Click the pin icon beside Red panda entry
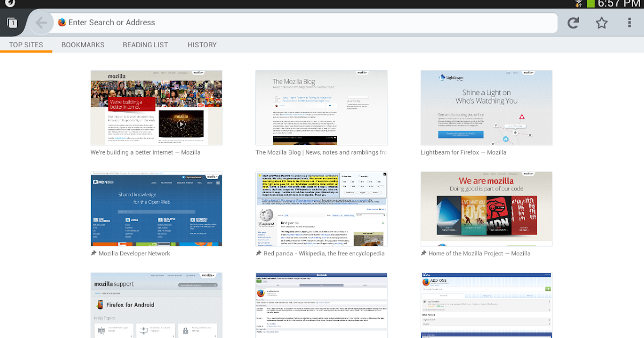The height and width of the screenshot is (338, 644). coord(259,253)
